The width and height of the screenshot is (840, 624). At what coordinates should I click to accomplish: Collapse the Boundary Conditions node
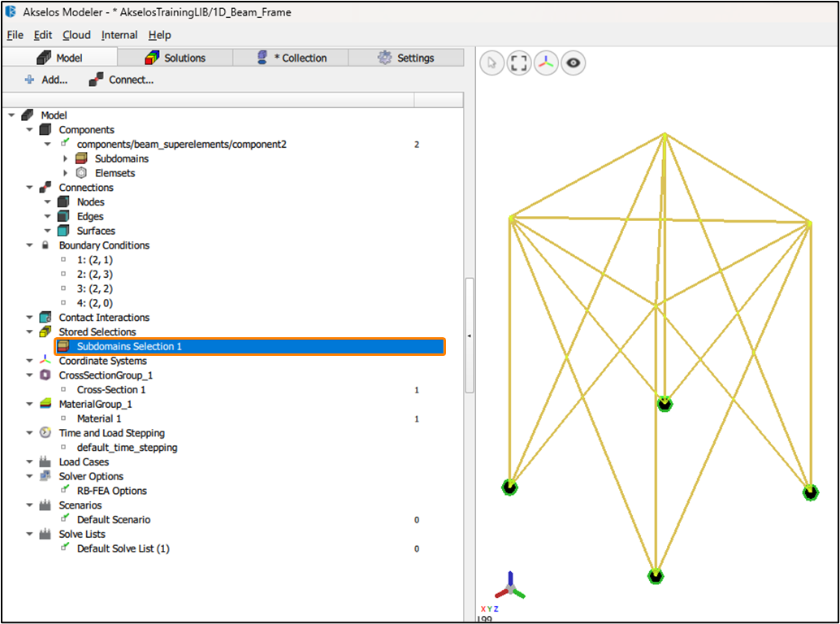[x=29, y=245]
